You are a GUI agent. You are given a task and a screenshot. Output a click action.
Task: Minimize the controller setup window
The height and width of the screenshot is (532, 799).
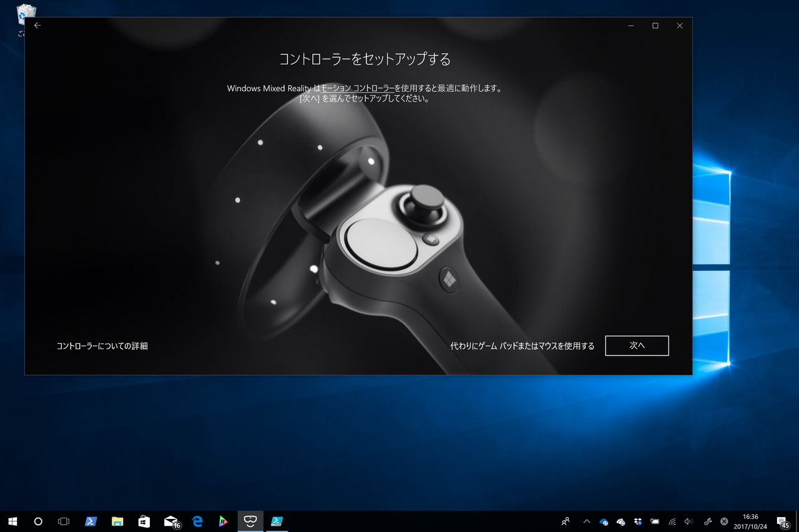[x=631, y=26]
